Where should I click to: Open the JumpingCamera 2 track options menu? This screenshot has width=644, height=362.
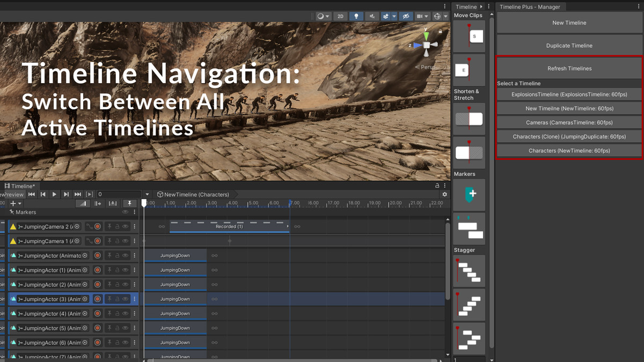(134, 226)
